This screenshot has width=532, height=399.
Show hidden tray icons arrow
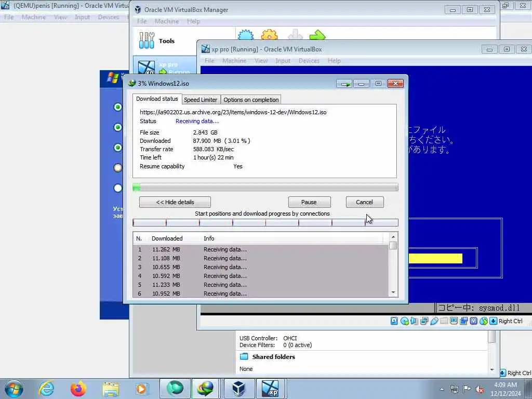(442, 390)
